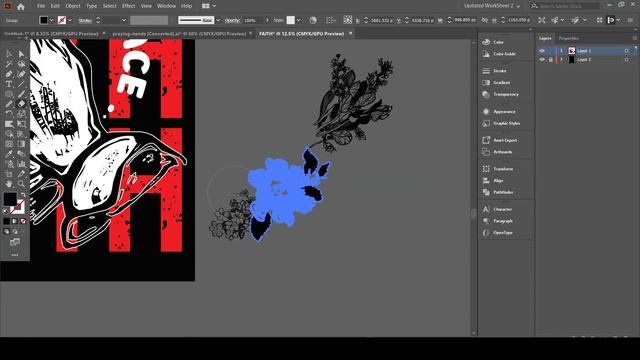Select the Blend tool
This screenshot has height=360, width=640.
tap(21, 154)
